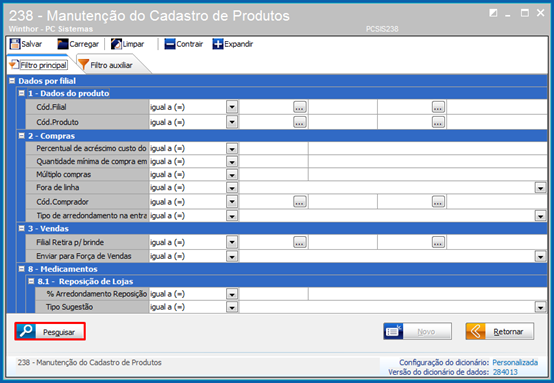The image size is (554, 383).
Task: Open operator dropdown for Quantidade mínima de compra
Action: tap(232, 162)
